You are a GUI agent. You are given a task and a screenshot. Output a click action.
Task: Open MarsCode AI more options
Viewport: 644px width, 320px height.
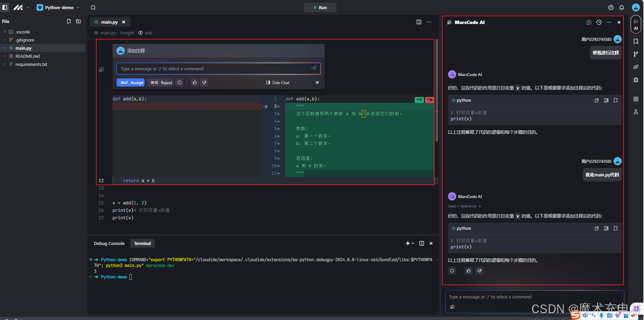point(609,22)
